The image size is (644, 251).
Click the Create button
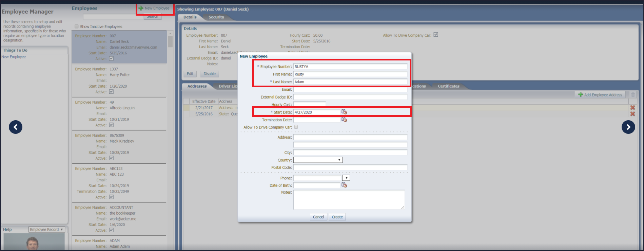(337, 217)
